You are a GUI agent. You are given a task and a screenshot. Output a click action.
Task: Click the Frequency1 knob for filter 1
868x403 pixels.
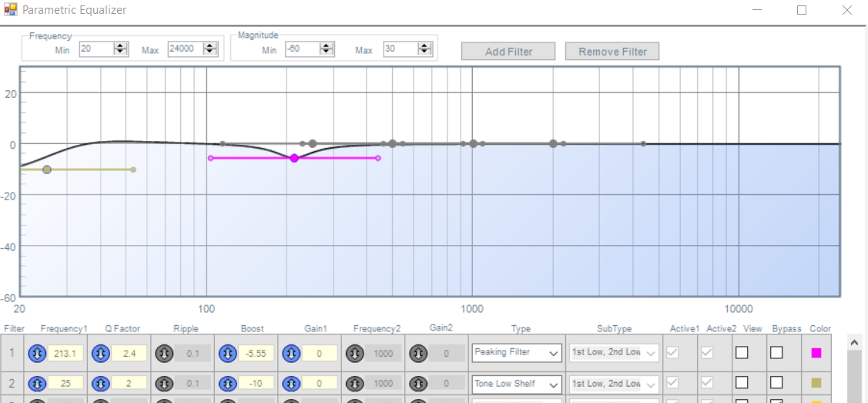[36, 353]
